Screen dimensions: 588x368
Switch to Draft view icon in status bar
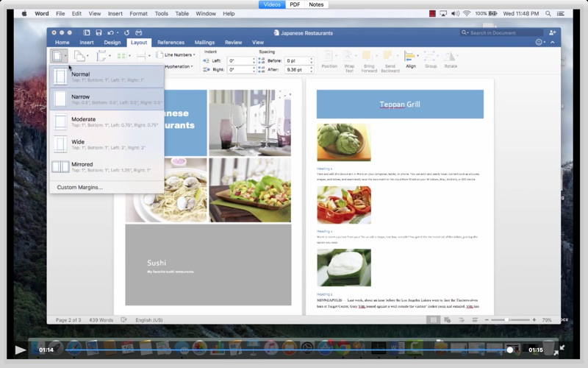(475, 320)
